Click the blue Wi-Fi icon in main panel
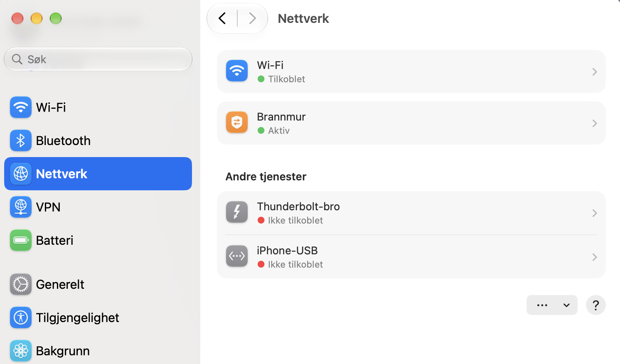620x364 pixels. coord(237,71)
